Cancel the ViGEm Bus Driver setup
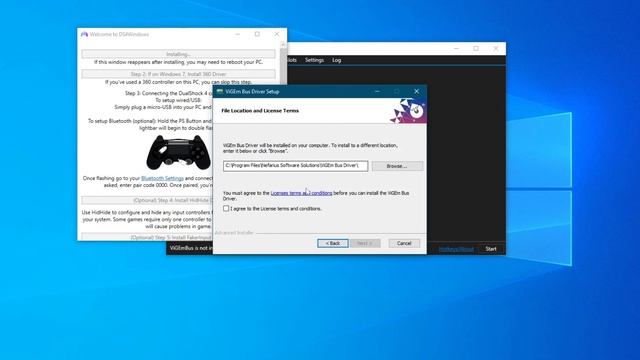The width and height of the screenshot is (640, 360). 404,243
